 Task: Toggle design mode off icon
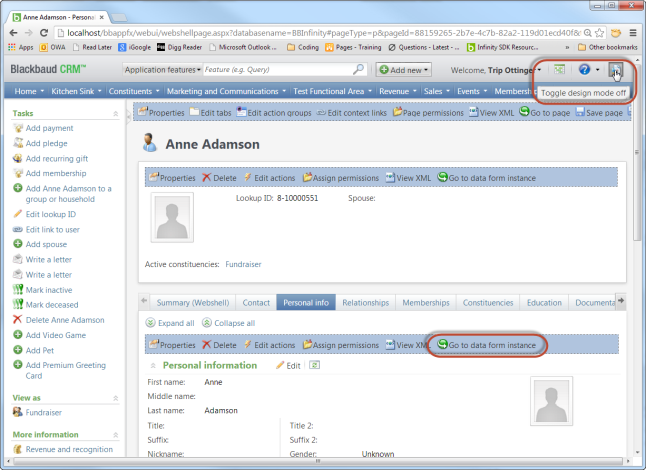[x=616, y=69]
